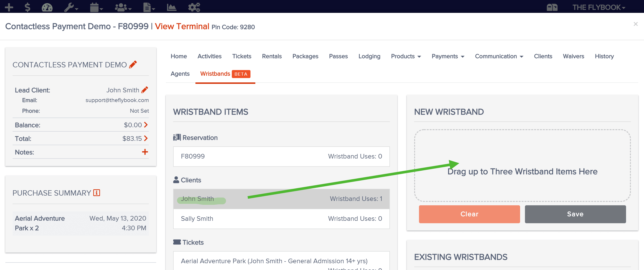Edit lead client John Smith pencil icon
This screenshot has height=270, width=644.
pos(145,90)
